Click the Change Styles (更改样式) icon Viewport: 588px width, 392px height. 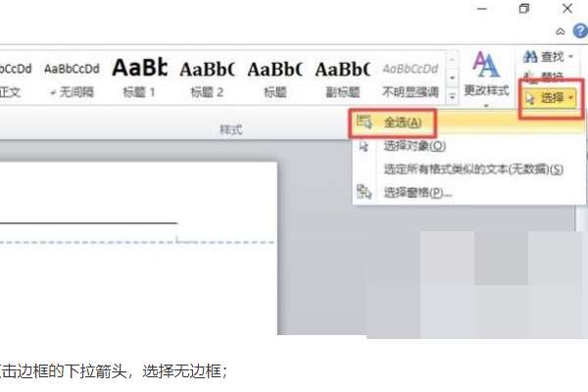(x=486, y=65)
